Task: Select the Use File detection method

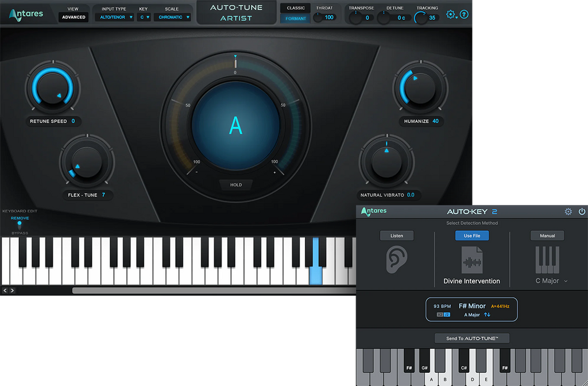Action: click(x=472, y=236)
